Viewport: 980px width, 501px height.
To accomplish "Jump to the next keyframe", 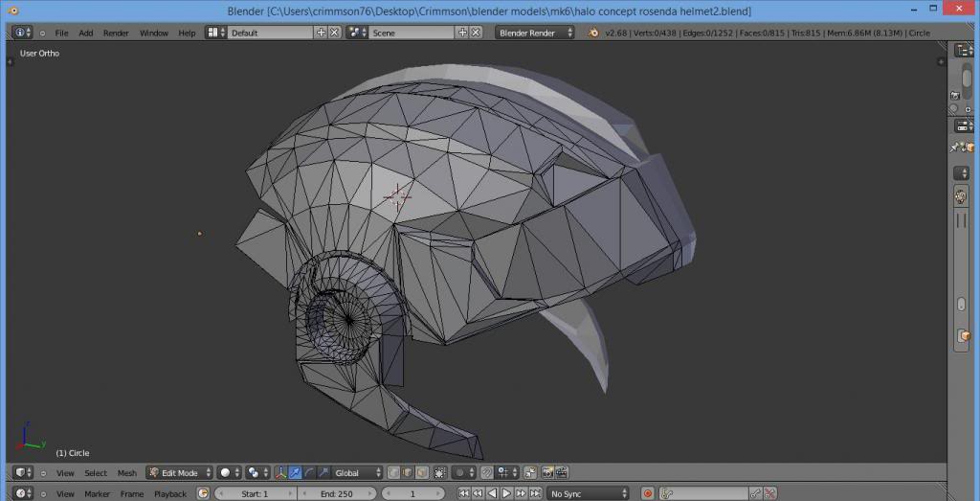I will pos(522,493).
